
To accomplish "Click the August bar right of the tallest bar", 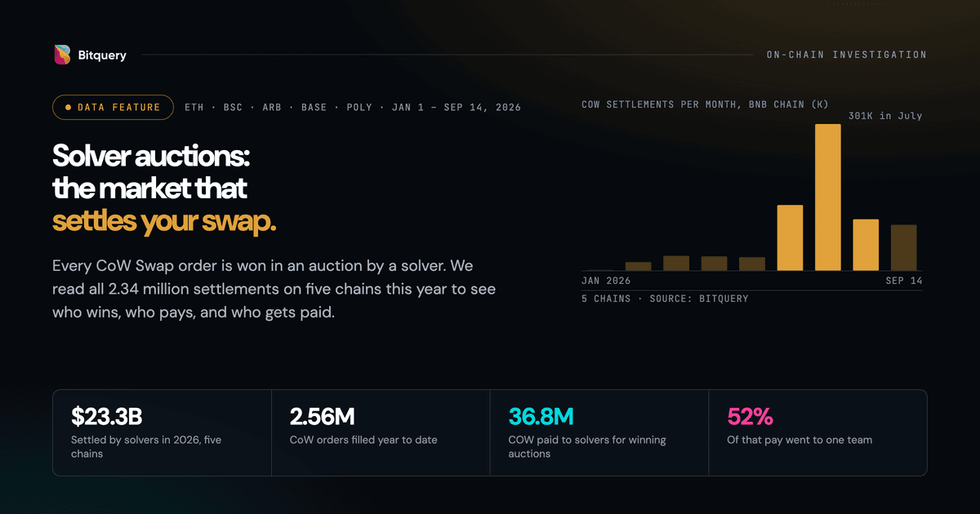I will [866, 245].
